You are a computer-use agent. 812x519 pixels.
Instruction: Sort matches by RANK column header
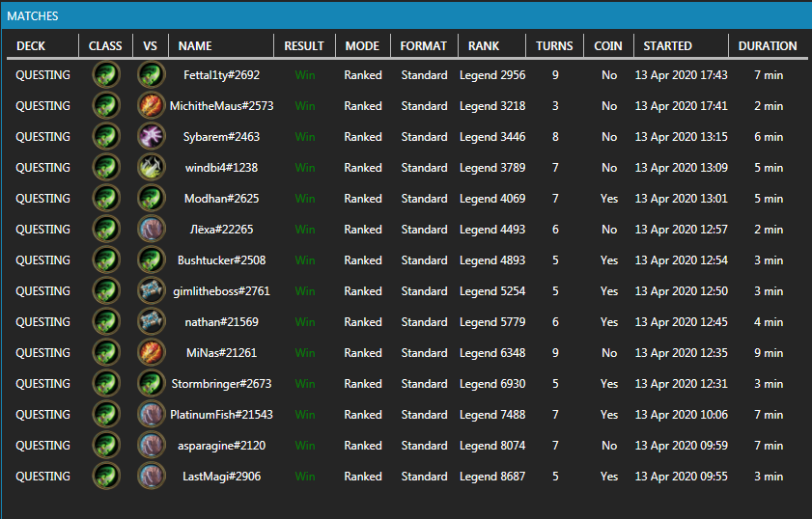click(484, 46)
